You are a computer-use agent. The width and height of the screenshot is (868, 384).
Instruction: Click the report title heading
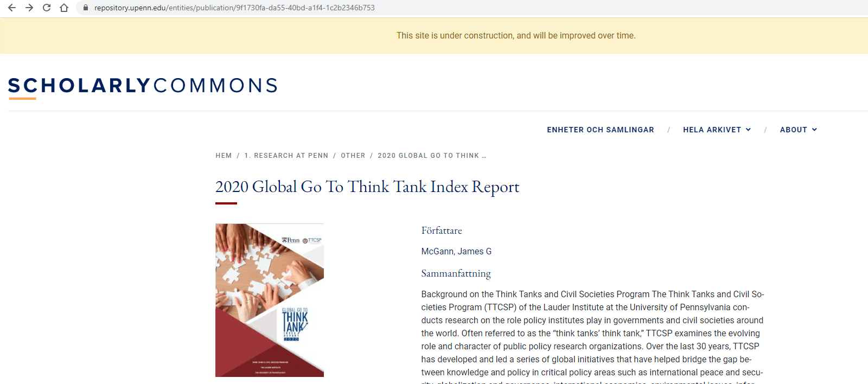click(x=367, y=187)
